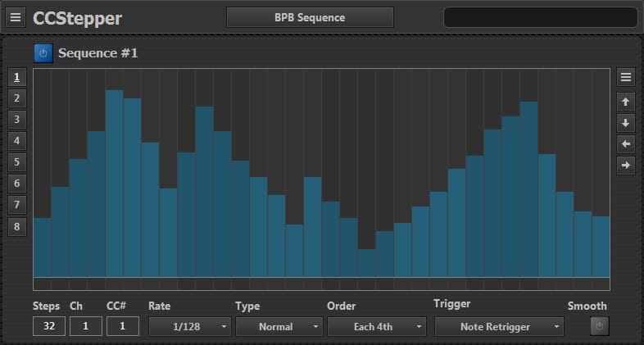Click the shift values down arrow
The width and height of the screenshot is (644, 345).
626,123
